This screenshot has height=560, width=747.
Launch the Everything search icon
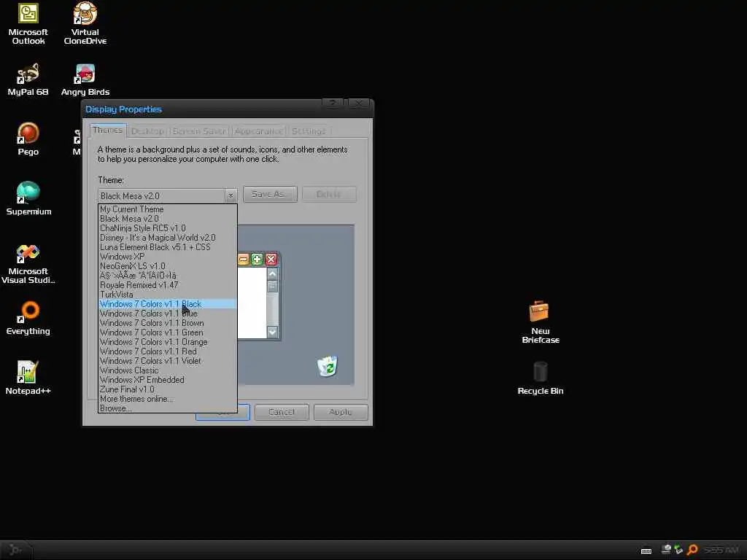tap(28, 318)
